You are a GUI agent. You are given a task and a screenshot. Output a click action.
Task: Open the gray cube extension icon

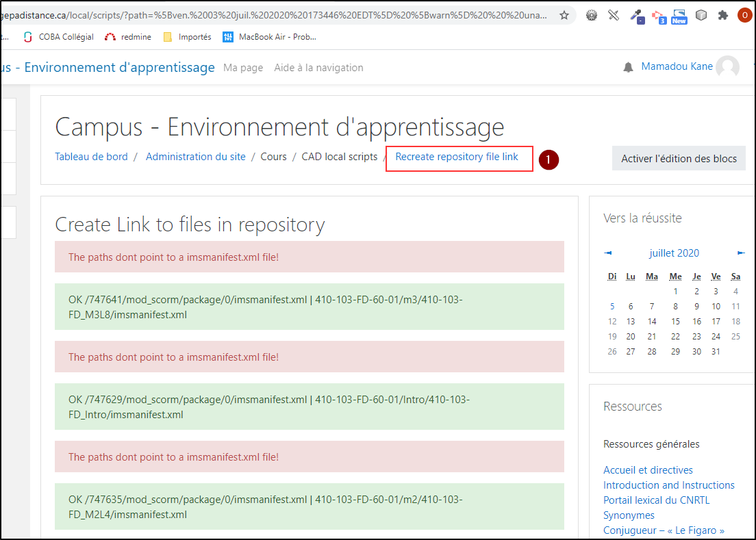point(701,15)
